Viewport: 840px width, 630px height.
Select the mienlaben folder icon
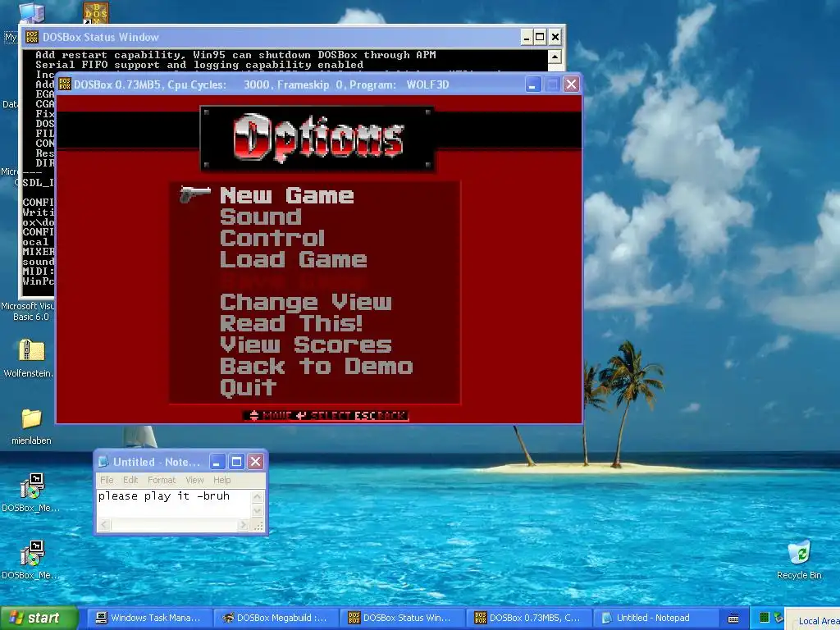[x=31, y=418]
